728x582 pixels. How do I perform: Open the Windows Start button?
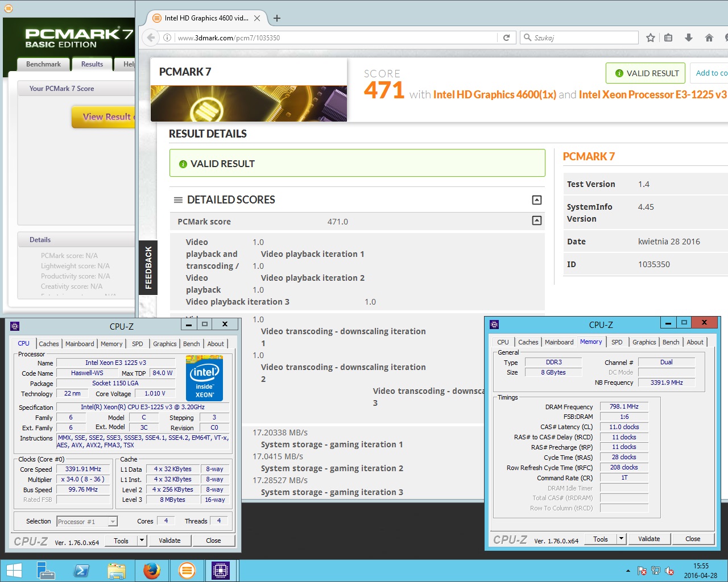14,571
